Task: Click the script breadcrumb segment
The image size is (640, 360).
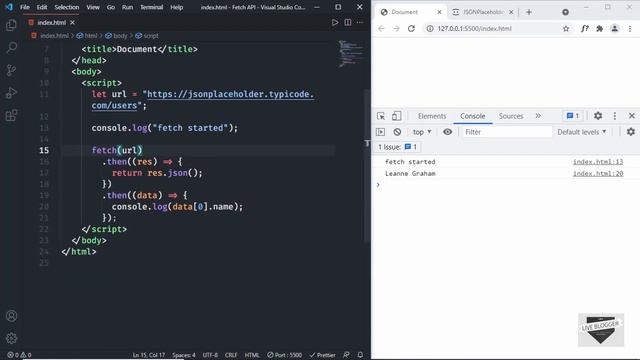Action: tap(147, 36)
